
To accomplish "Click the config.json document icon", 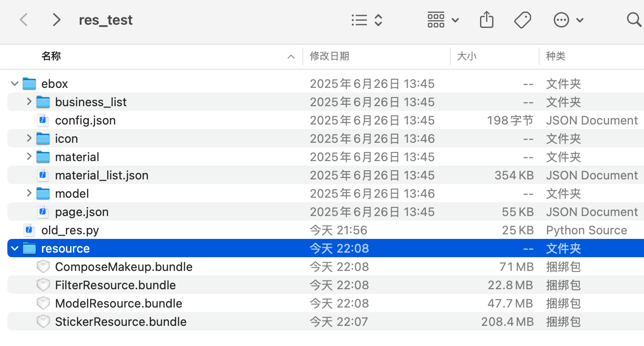I will 43,120.
